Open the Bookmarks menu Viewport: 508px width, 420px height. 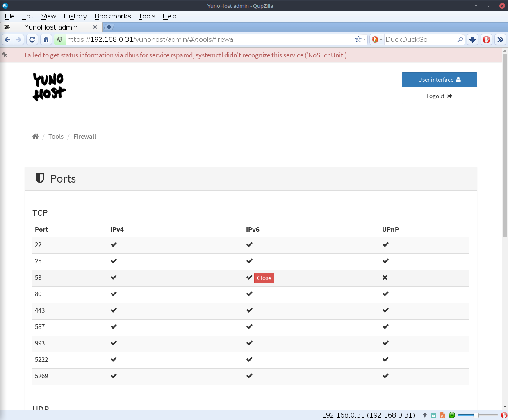click(113, 16)
